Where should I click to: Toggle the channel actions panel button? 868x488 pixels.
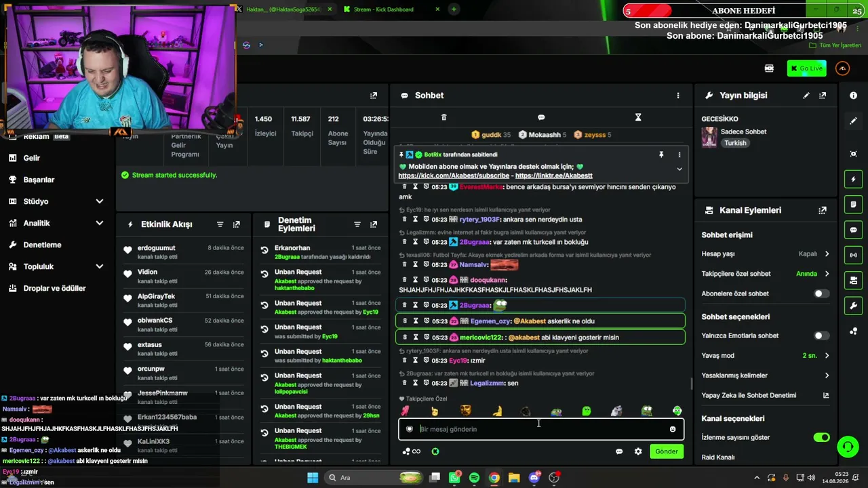(x=853, y=281)
